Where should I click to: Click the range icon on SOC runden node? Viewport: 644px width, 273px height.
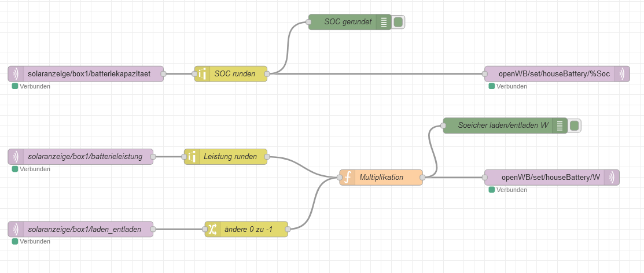[x=203, y=74]
